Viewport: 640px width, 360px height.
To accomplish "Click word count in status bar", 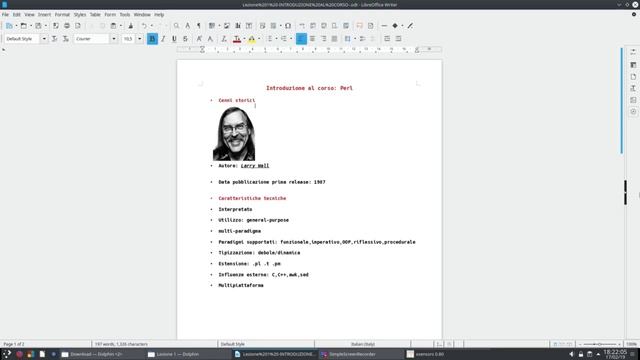I will point(121,344).
